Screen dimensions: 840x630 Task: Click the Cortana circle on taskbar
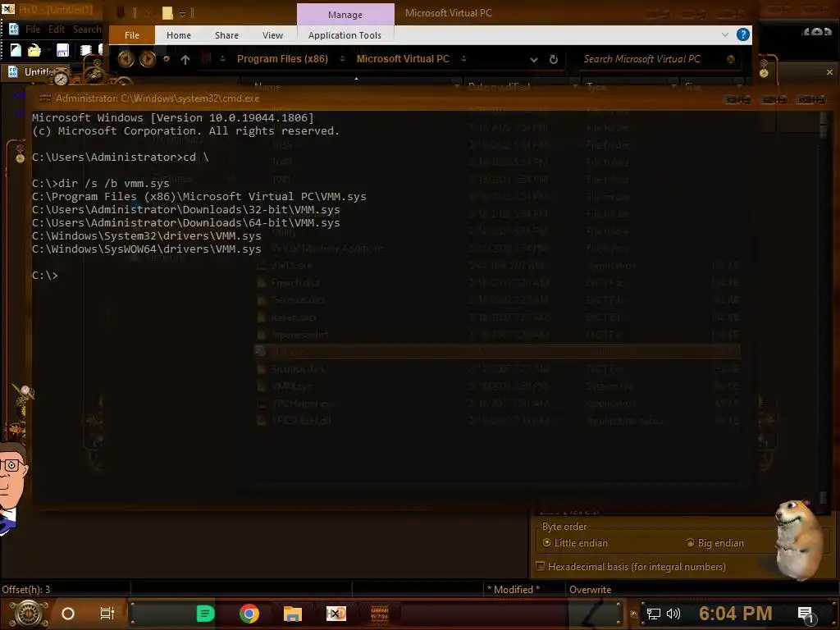click(68, 614)
